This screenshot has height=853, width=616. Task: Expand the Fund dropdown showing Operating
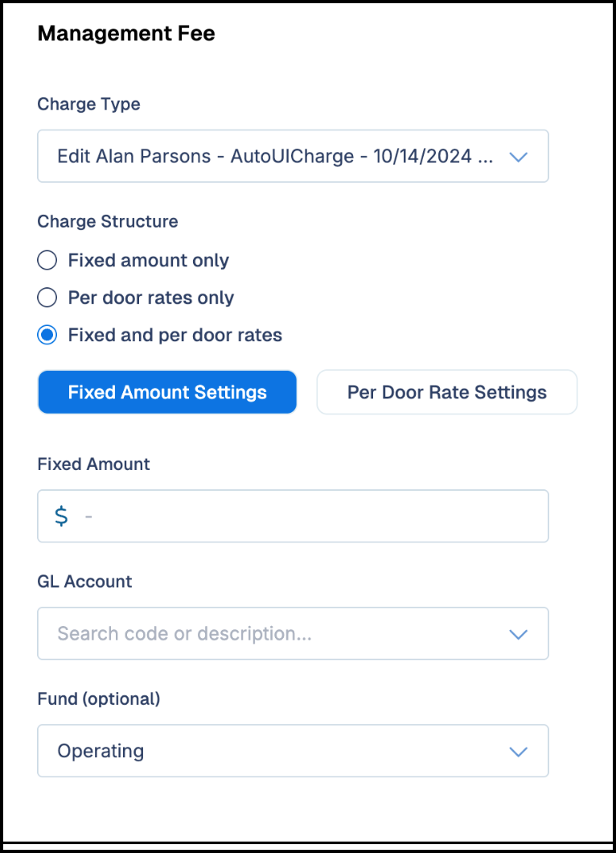293,751
